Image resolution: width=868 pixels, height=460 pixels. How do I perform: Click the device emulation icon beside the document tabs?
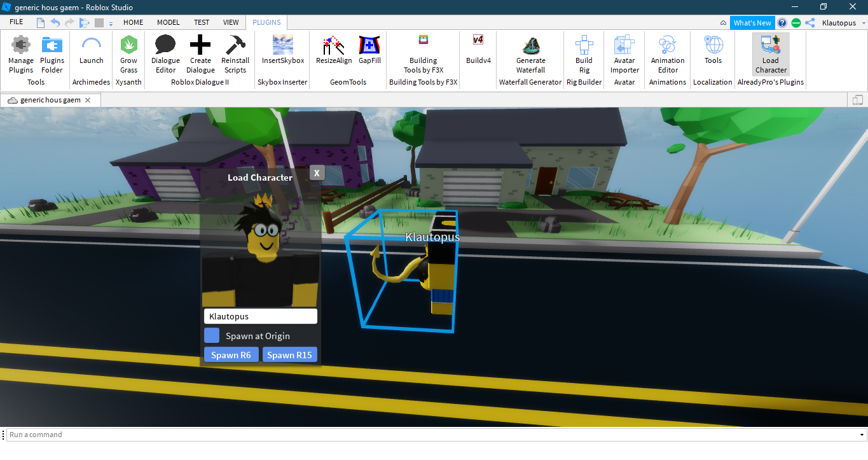857,100
